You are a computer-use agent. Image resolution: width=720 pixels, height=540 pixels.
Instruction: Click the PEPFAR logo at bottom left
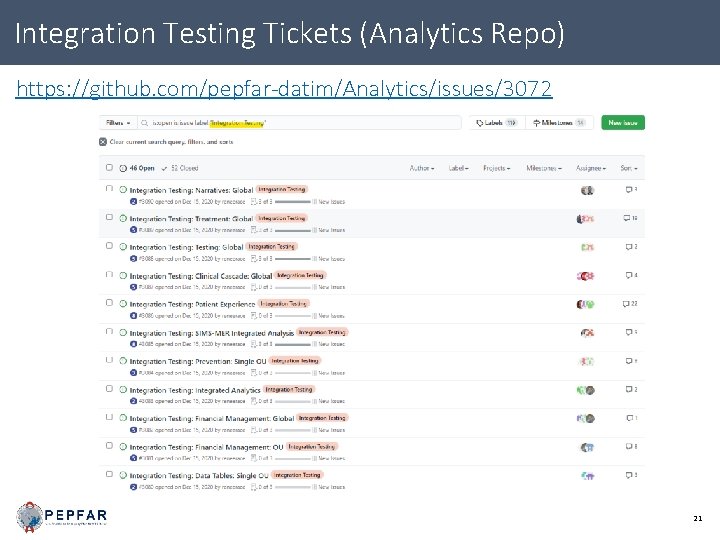[62, 516]
